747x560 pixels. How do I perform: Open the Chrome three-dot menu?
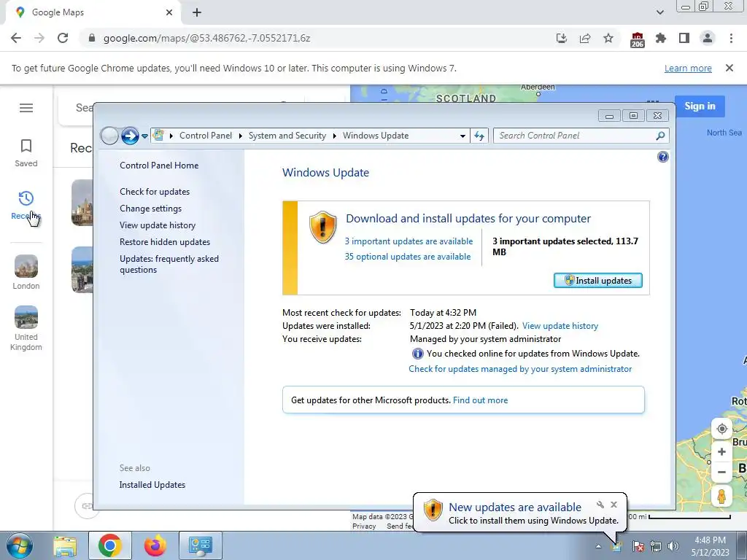point(731,38)
